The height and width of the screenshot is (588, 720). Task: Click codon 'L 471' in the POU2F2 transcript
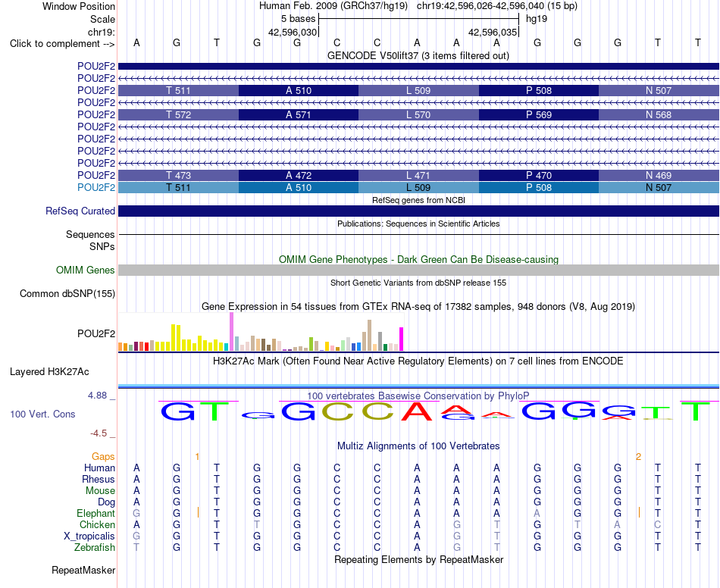click(418, 175)
